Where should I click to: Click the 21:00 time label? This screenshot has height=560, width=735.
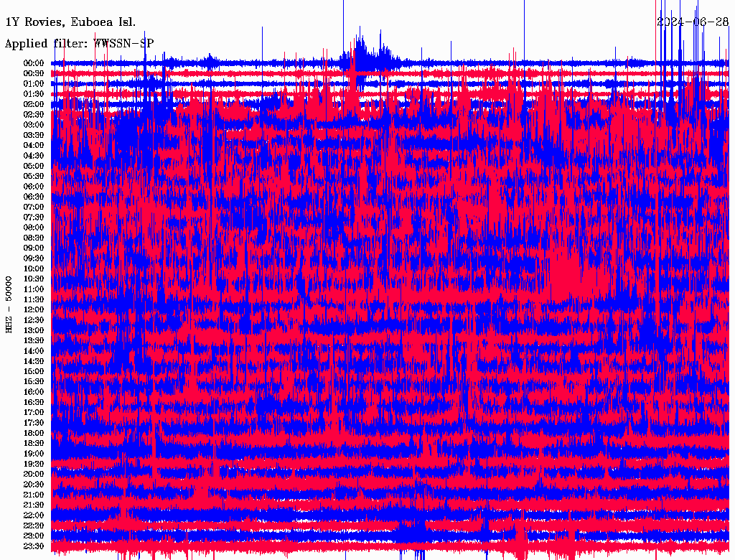tap(34, 495)
